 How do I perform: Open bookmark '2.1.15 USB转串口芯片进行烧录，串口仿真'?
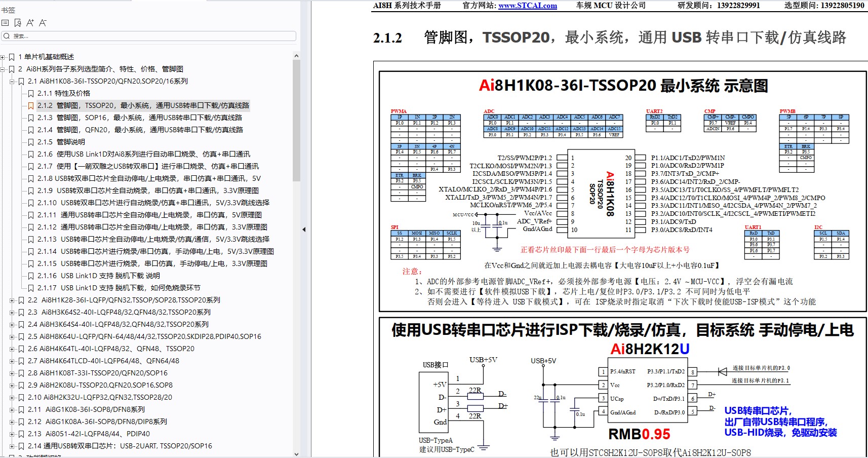pos(152,263)
